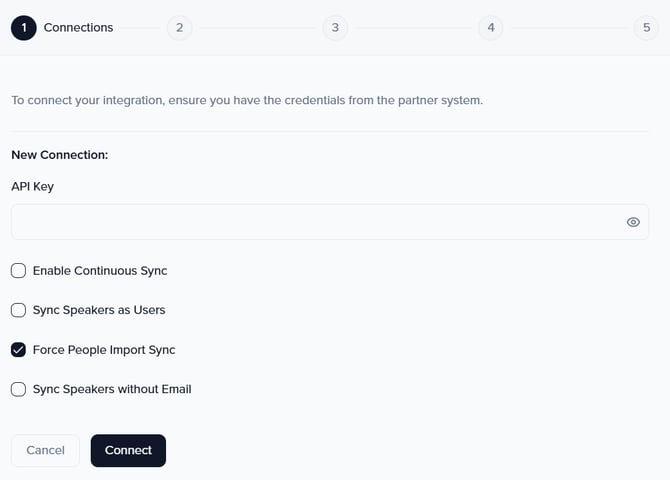Image resolution: width=670 pixels, height=480 pixels.
Task: Enable the Continuous Sync checkbox
Action: [x=18, y=270]
